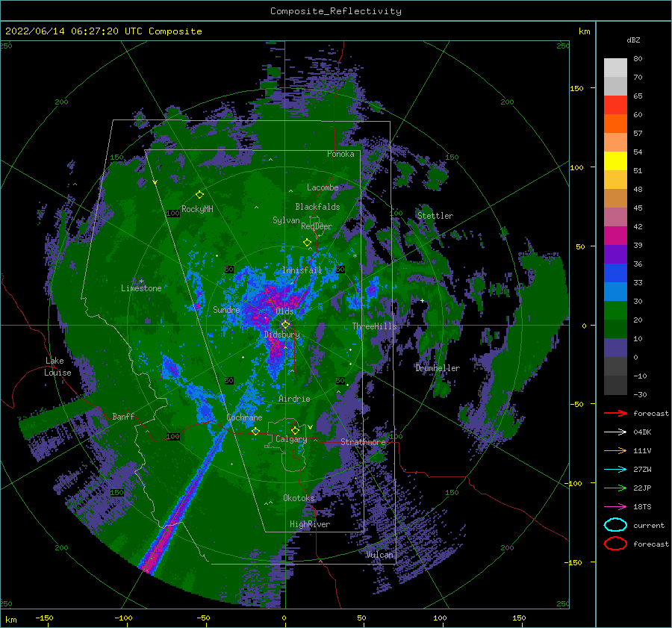Click the Composite_Reflectivity title

pos(335,11)
